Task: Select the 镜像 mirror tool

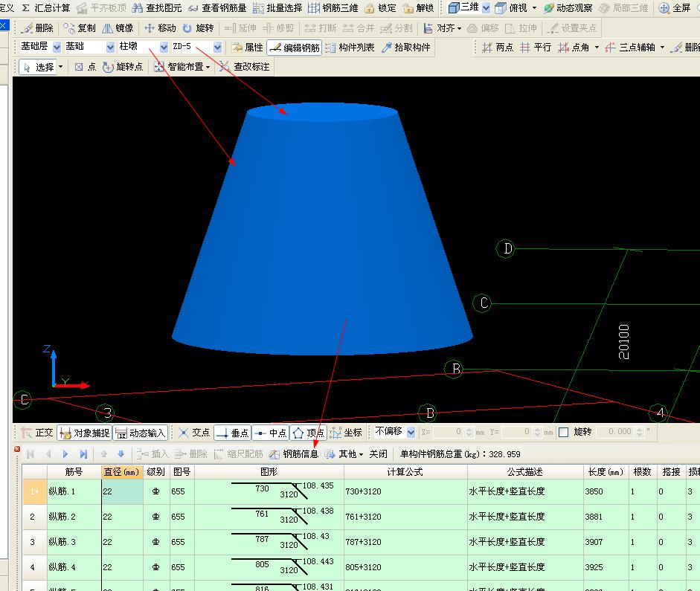Action: [x=118, y=28]
